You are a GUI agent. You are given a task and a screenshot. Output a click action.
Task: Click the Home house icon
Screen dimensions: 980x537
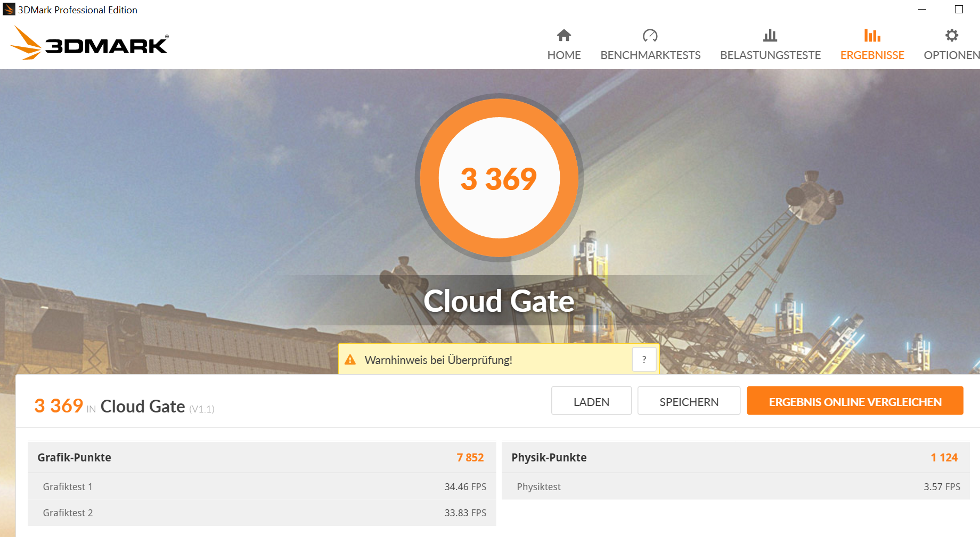click(x=564, y=36)
